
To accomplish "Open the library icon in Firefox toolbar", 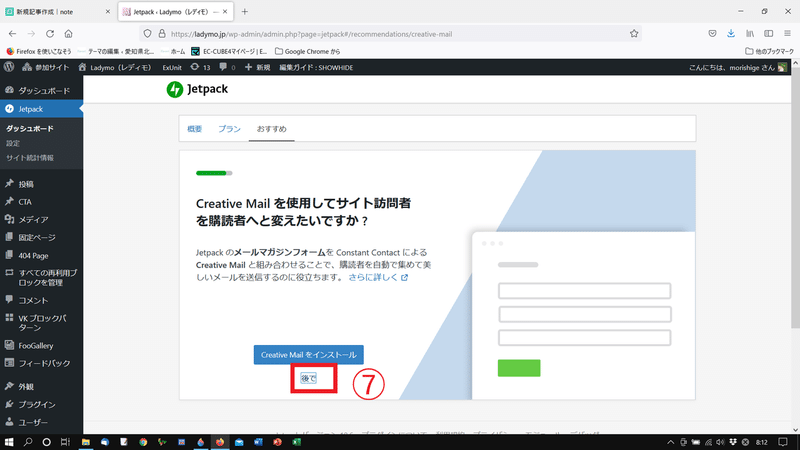I will point(749,34).
